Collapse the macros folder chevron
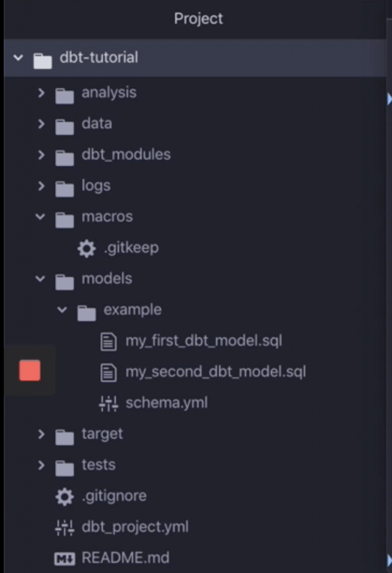Image resolution: width=392 pixels, height=573 pixels. point(40,217)
